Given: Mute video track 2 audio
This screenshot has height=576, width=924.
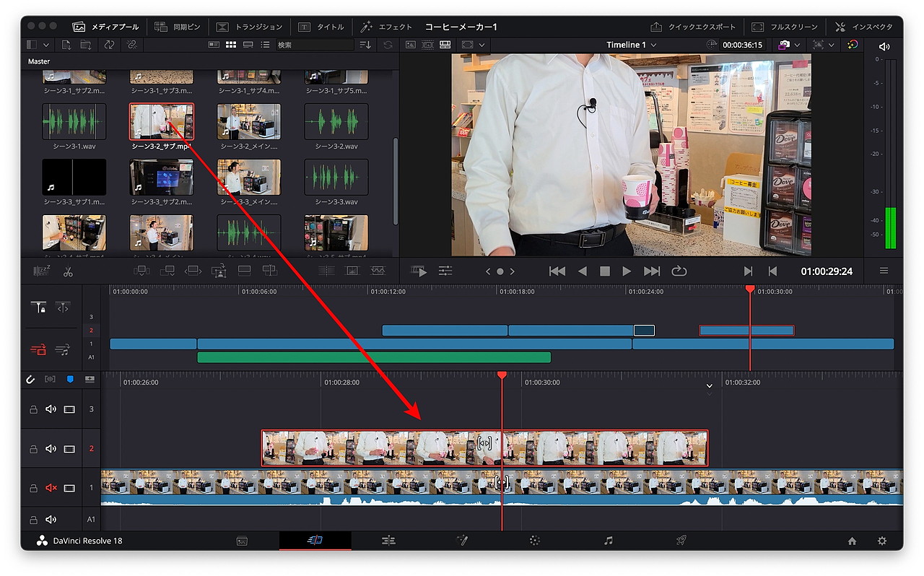Looking at the screenshot, I should point(51,449).
